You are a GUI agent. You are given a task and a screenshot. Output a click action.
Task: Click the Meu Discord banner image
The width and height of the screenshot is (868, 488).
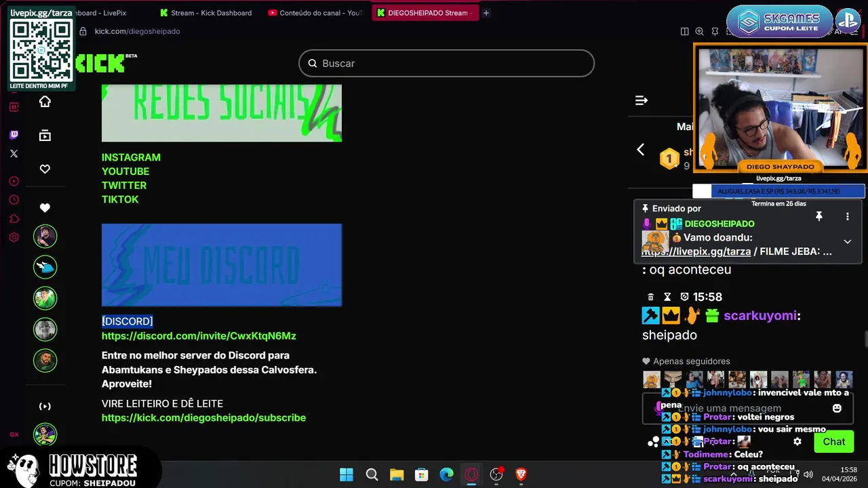click(x=222, y=265)
